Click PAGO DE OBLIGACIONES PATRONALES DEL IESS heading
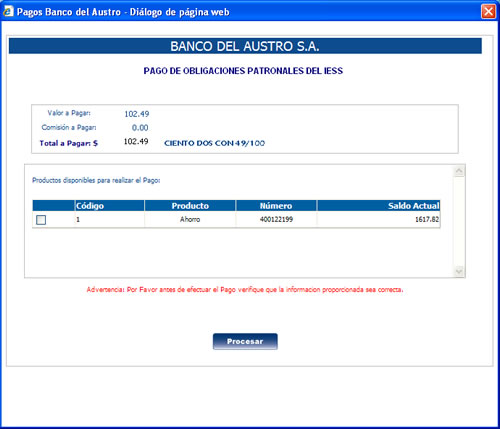 pyautogui.click(x=243, y=71)
